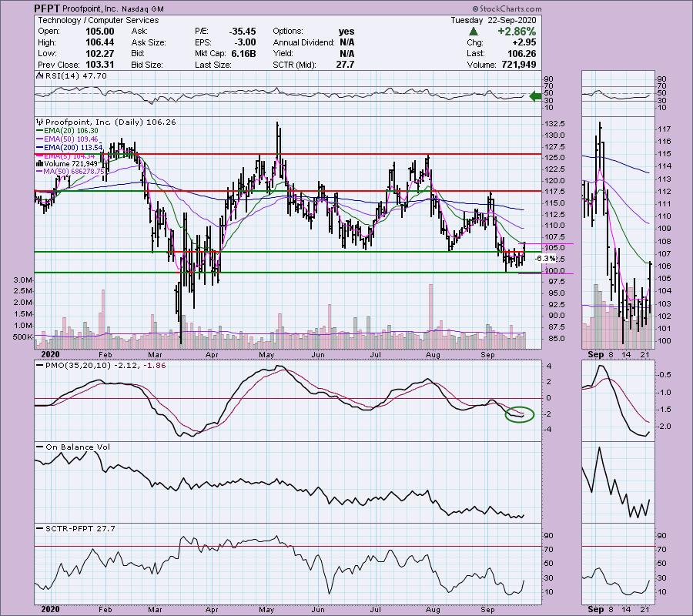Click the zoomed PMO side panel

click(x=618, y=401)
